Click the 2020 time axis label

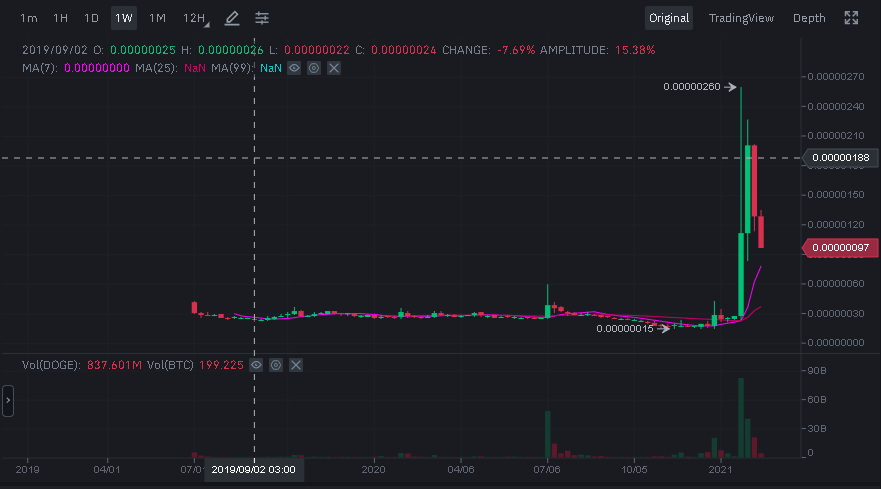click(x=373, y=469)
